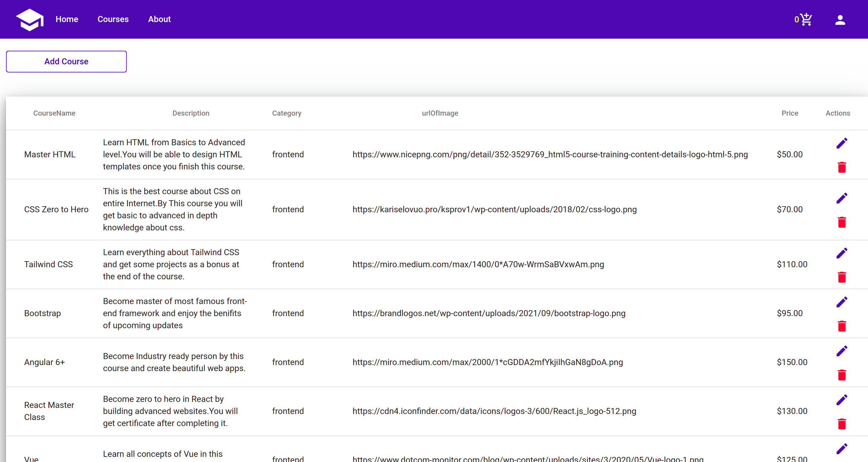Screen dimensions: 868x462
Task: Delete the Angular 6+ course
Action: (x=842, y=375)
